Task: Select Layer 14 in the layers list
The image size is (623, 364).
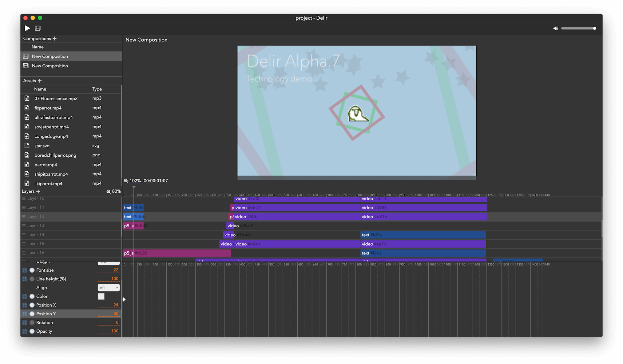Action: coord(71,235)
